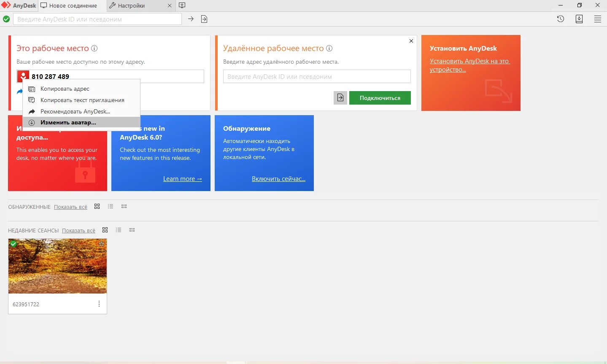Open the three-dot menu of session 623951722
This screenshot has width=607, height=364.
(99, 304)
